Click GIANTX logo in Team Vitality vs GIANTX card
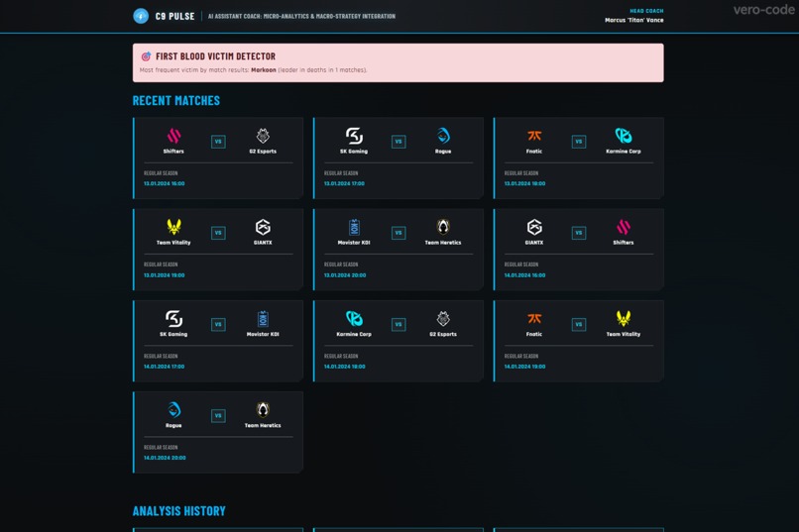This screenshot has width=799, height=532. [263, 227]
